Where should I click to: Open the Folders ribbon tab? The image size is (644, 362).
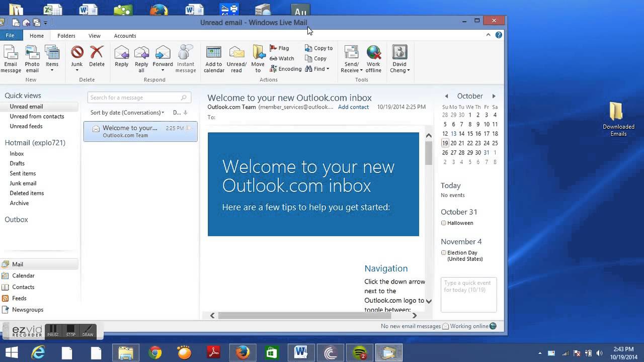click(x=66, y=36)
